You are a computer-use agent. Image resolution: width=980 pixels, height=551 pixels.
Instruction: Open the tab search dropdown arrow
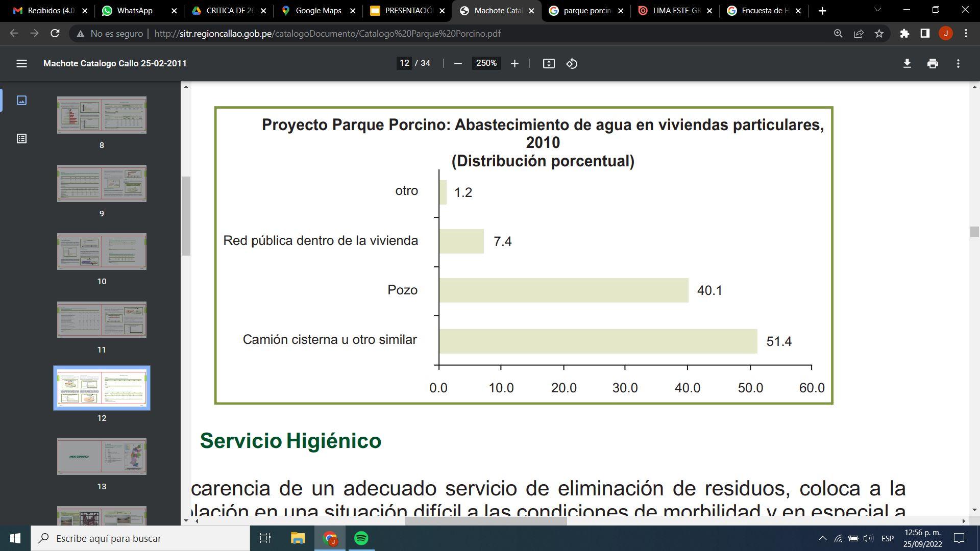click(877, 10)
